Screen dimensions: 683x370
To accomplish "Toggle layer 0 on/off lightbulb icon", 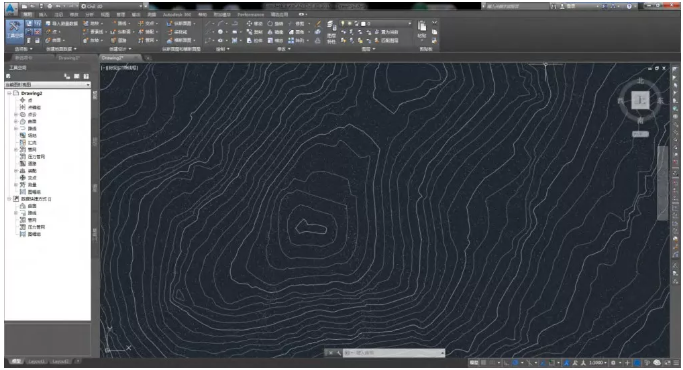I will (343, 24).
